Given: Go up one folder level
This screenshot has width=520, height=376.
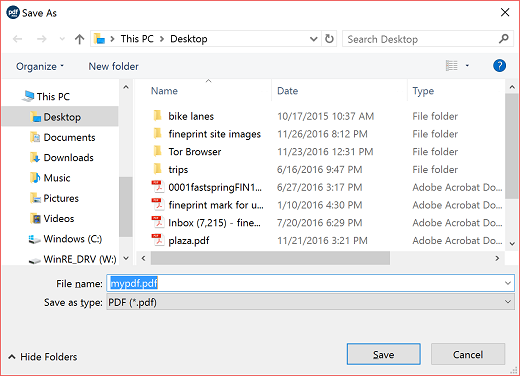Looking at the screenshot, I should click(79, 39).
